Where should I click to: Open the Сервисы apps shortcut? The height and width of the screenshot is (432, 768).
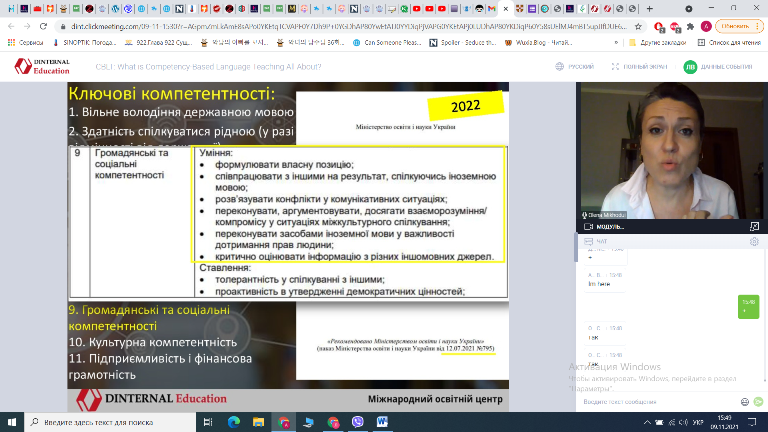tap(25, 43)
